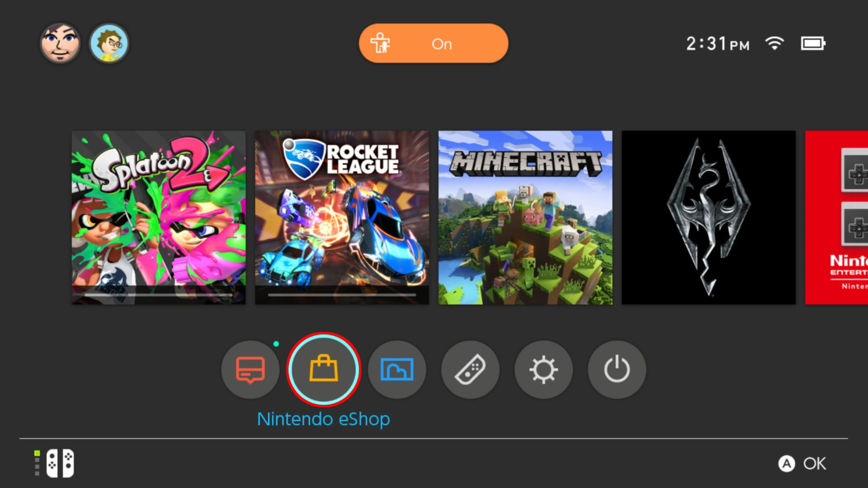
Task: Select the News/notifications icon
Action: click(250, 369)
